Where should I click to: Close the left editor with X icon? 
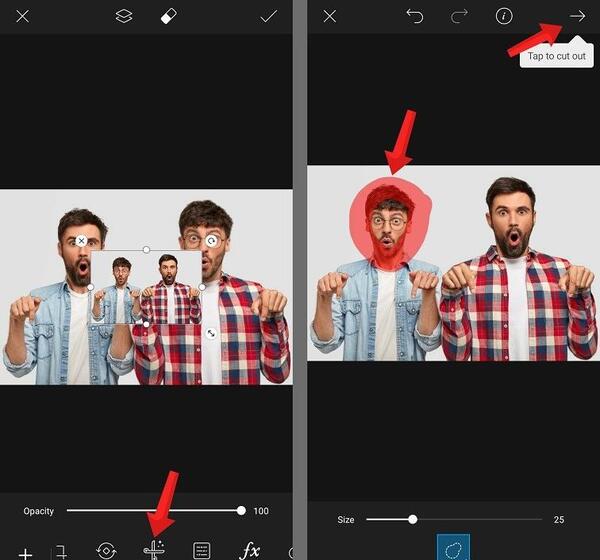point(23,16)
